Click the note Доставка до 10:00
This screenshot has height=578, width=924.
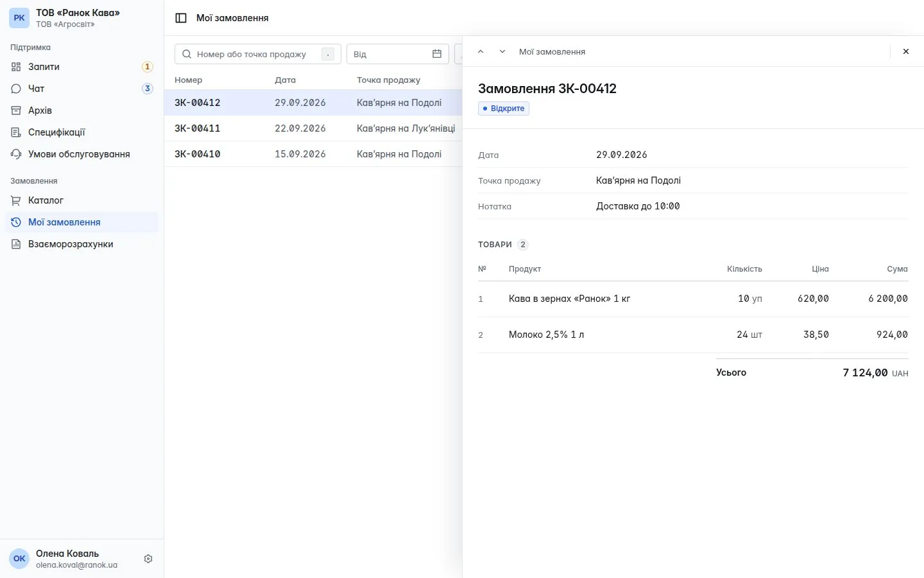coord(638,206)
